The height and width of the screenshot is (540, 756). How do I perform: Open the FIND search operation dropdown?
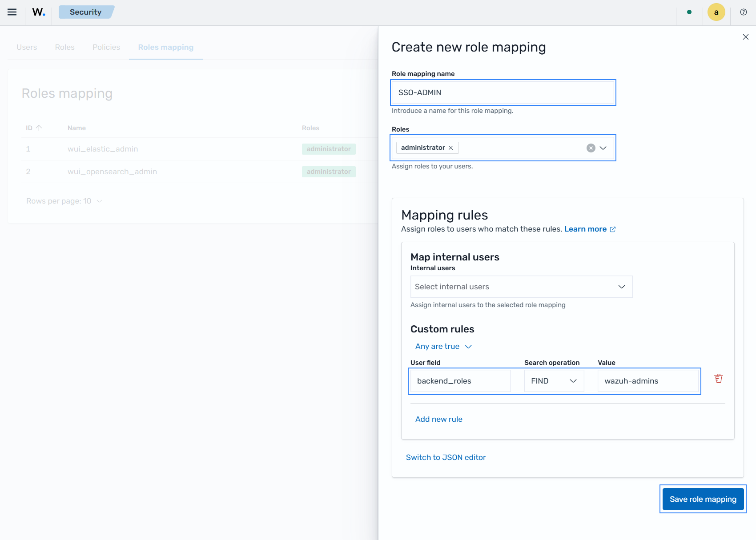tap(554, 381)
